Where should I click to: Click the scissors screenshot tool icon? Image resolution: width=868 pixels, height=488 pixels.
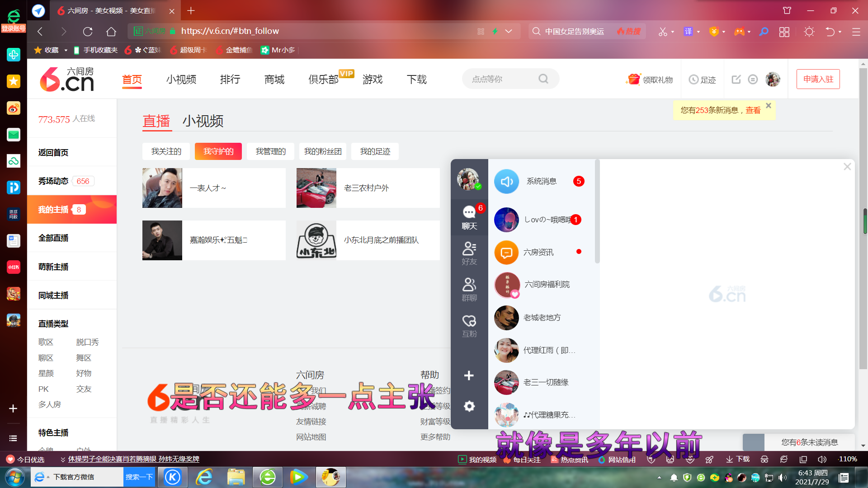(x=662, y=31)
